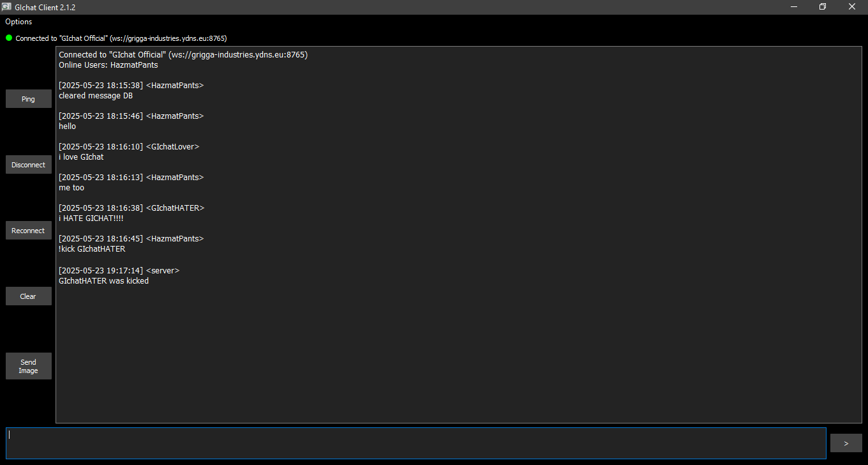
Task: Click the 18:15:46 HazmatPants message header
Action: [x=131, y=116]
